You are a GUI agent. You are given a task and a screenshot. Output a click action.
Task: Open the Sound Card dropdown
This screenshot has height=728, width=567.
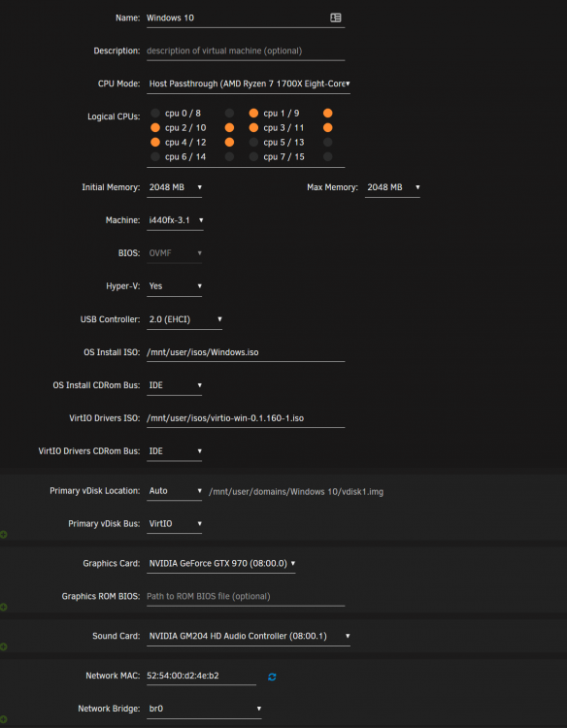[x=249, y=636]
